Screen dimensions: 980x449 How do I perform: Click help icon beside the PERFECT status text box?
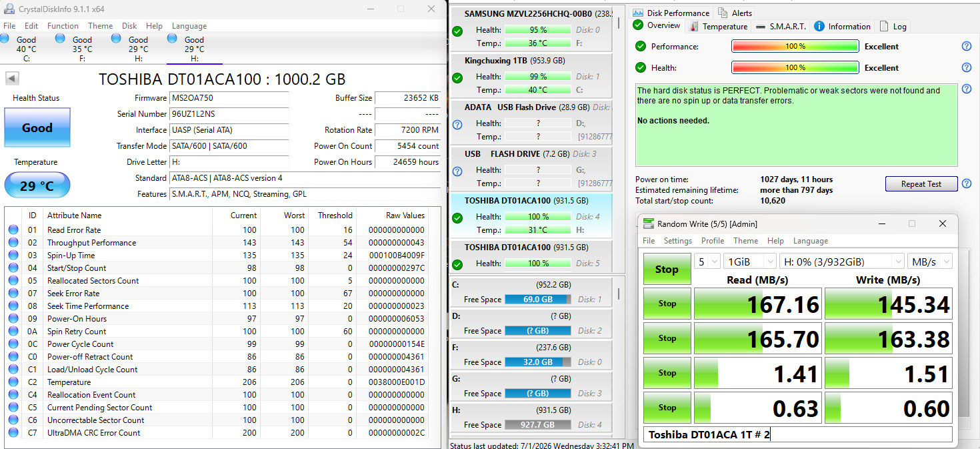click(966, 89)
